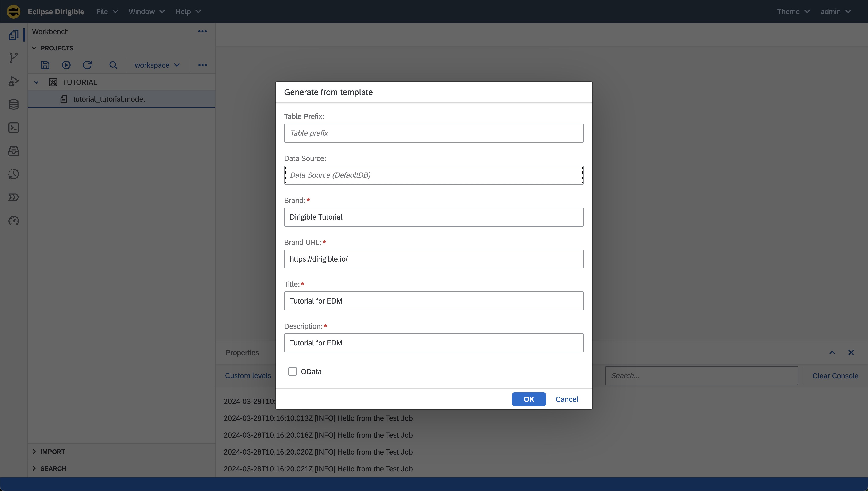Viewport: 868px width, 491px height.
Task: Open the workspace dropdown selector
Action: (157, 65)
